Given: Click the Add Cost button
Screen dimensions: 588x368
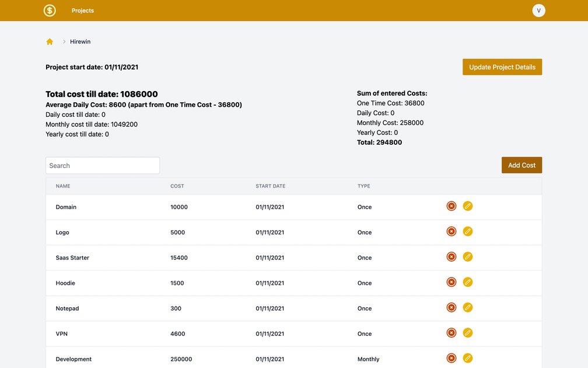Looking at the screenshot, I should click(x=521, y=165).
